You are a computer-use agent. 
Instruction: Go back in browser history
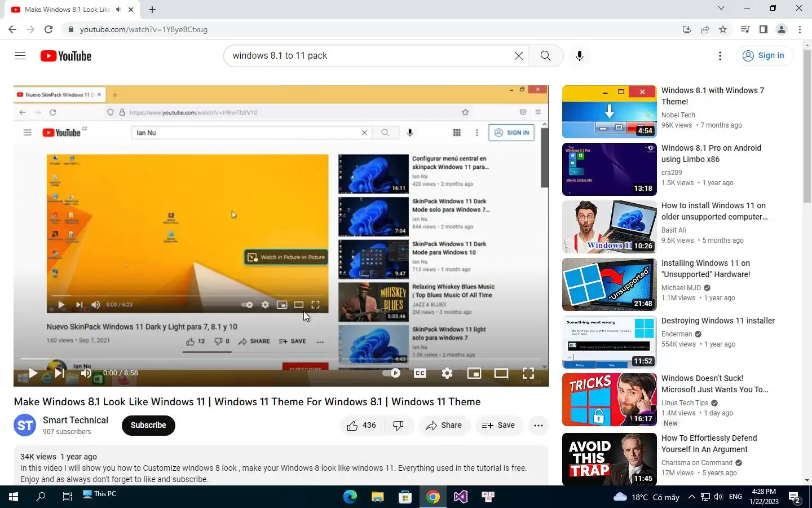pos(12,29)
